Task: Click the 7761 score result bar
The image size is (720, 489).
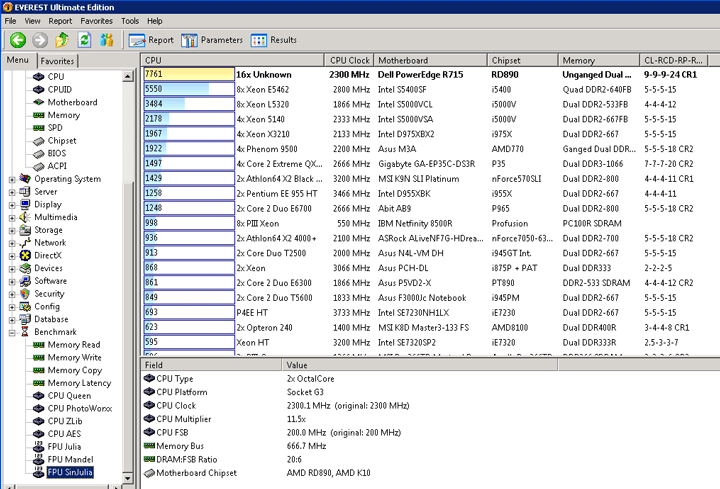Action: point(189,74)
